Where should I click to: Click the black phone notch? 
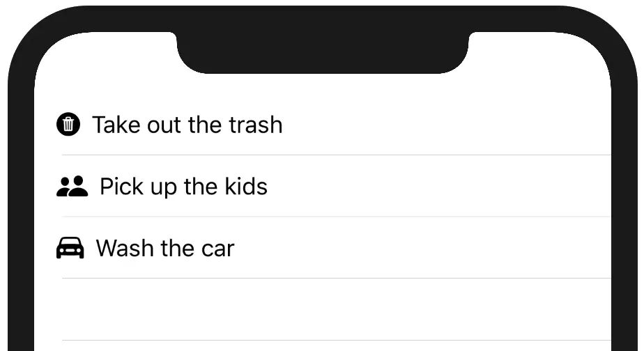pyautogui.click(x=323, y=52)
